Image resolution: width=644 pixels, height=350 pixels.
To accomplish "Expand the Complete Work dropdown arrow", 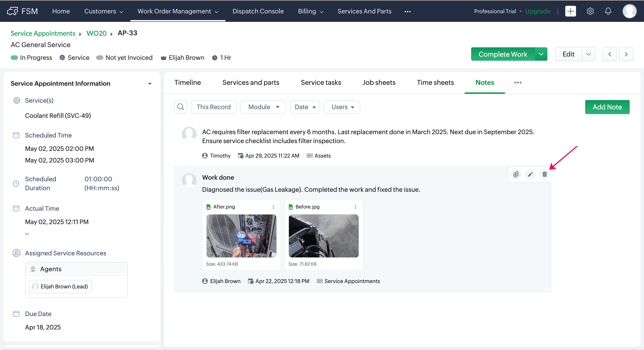I will pos(541,54).
